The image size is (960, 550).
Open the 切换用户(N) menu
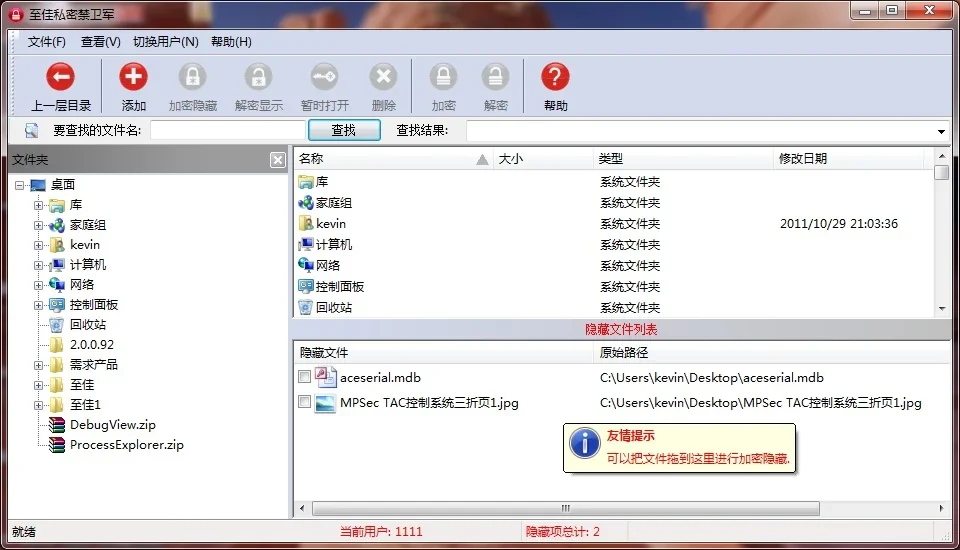click(x=166, y=42)
